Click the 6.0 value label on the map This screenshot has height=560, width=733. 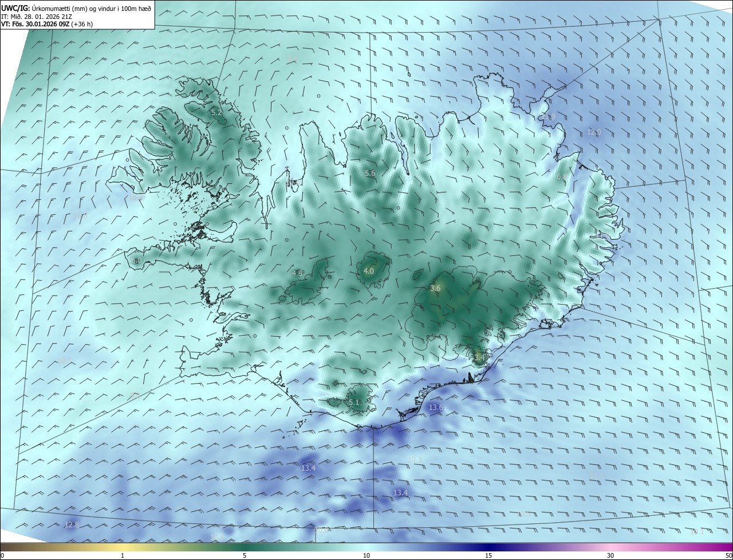(136, 261)
